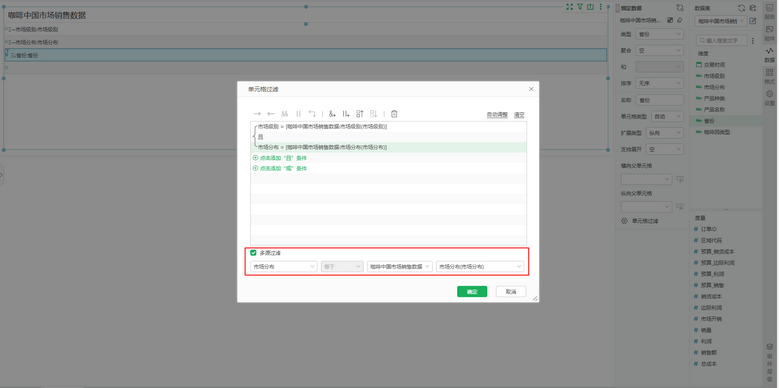Select the highlighted 市场分布 filter condition row
The height and width of the screenshot is (388, 779).
tap(389, 147)
